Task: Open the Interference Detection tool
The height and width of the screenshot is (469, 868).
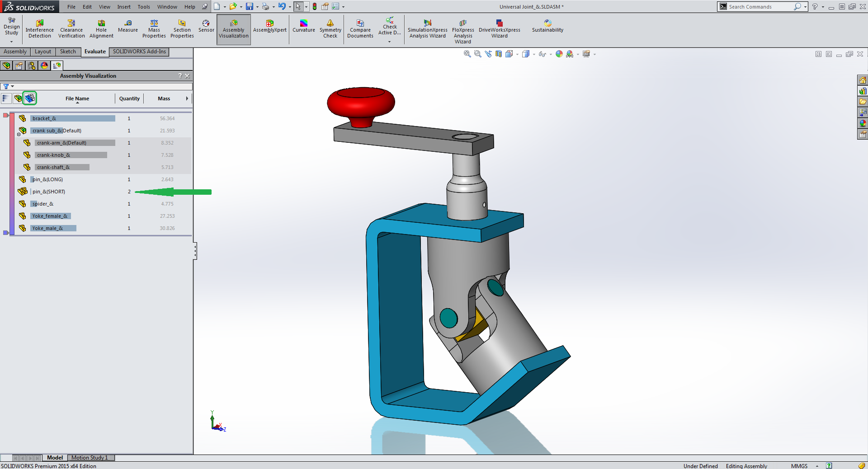Action: pos(39,29)
